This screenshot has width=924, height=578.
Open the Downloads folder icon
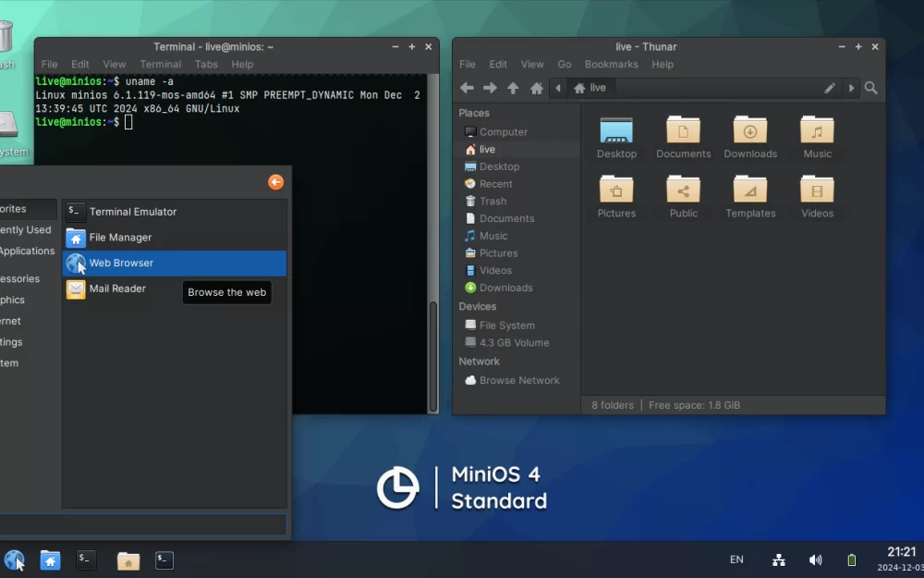coord(750,130)
